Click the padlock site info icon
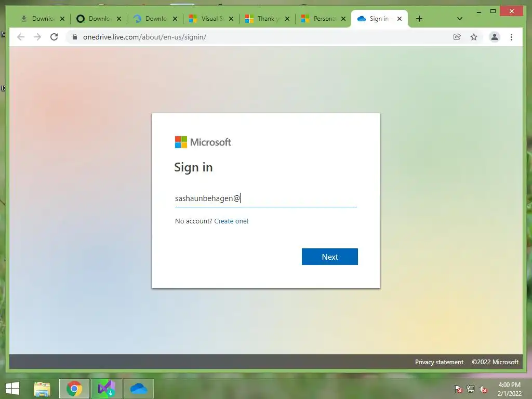532x399 pixels. pyautogui.click(x=75, y=37)
